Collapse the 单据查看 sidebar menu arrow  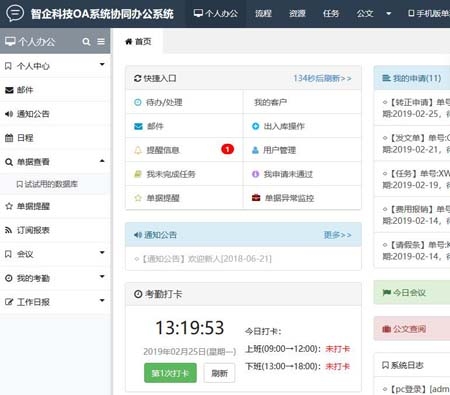[102, 161]
